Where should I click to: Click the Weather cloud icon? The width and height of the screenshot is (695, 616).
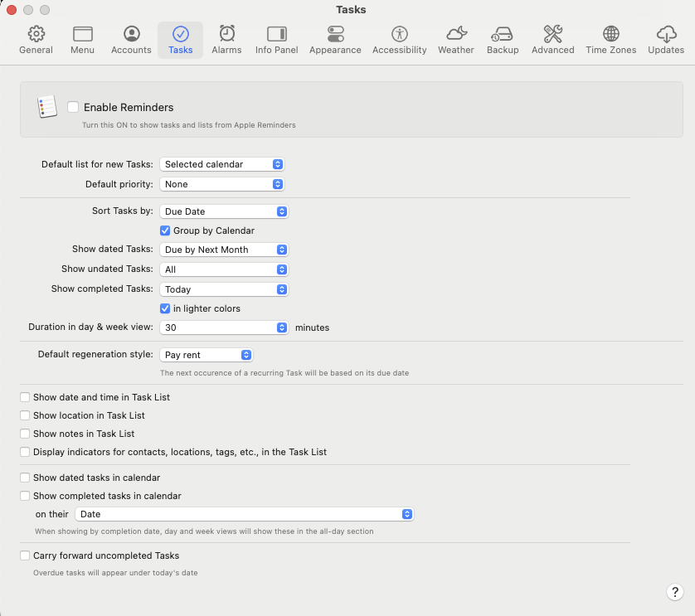(x=455, y=39)
